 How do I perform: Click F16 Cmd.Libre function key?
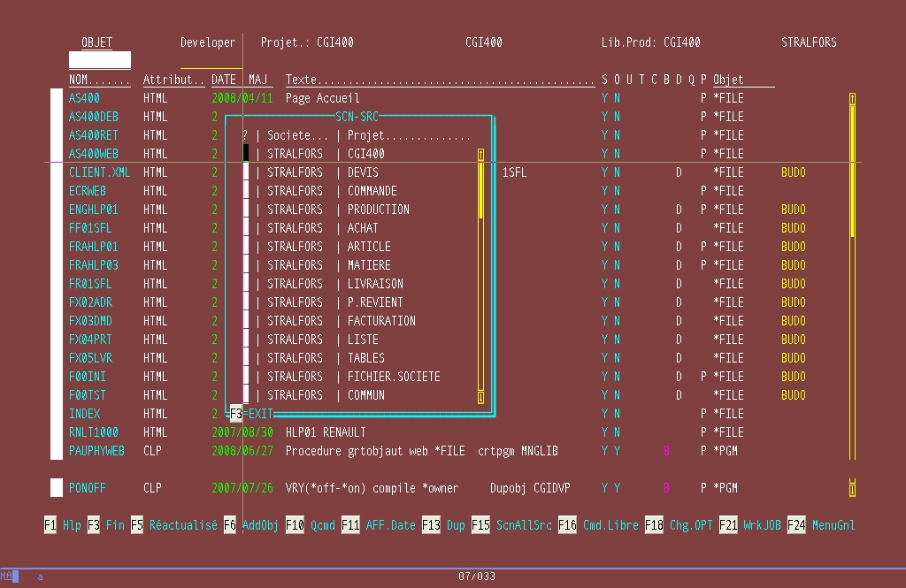(598, 525)
